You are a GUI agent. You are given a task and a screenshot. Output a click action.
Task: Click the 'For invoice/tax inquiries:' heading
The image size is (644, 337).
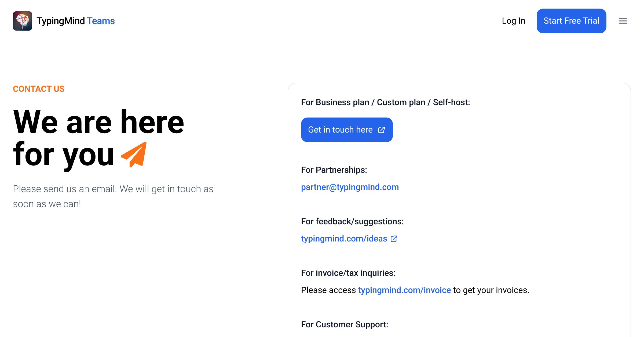coord(348,273)
